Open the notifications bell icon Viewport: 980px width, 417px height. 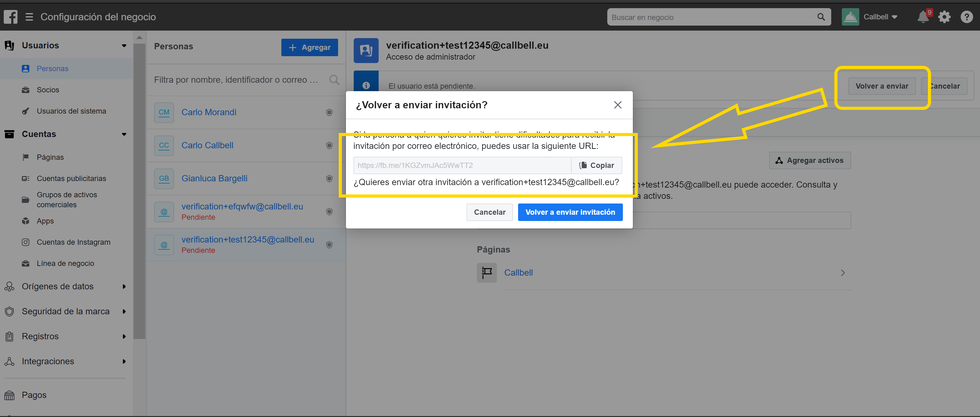click(x=923, y=17)
